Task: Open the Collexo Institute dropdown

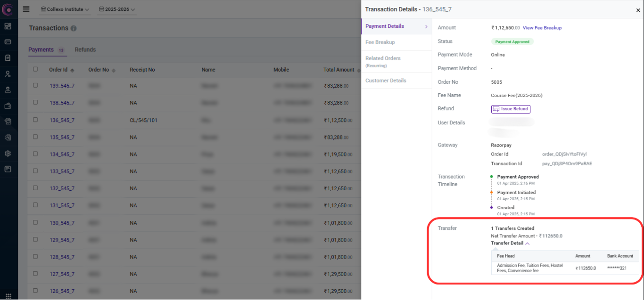Action: pyautogui.click(x=65, y=9)
